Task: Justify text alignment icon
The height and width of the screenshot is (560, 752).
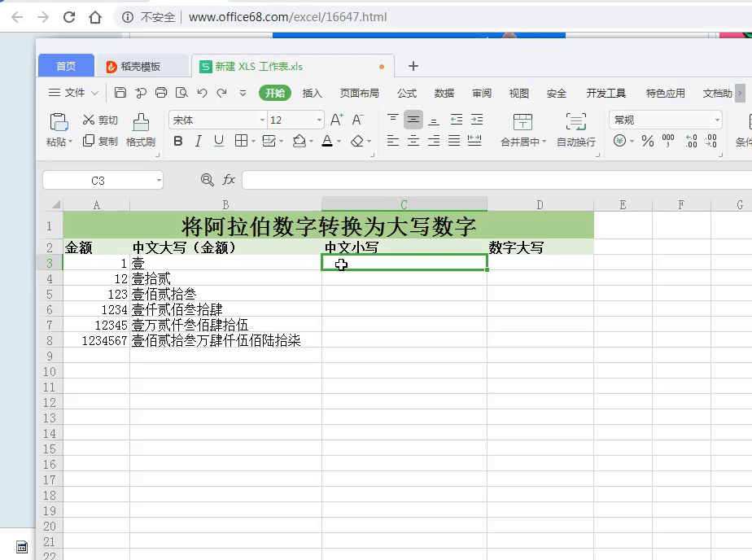Action: 453,141
